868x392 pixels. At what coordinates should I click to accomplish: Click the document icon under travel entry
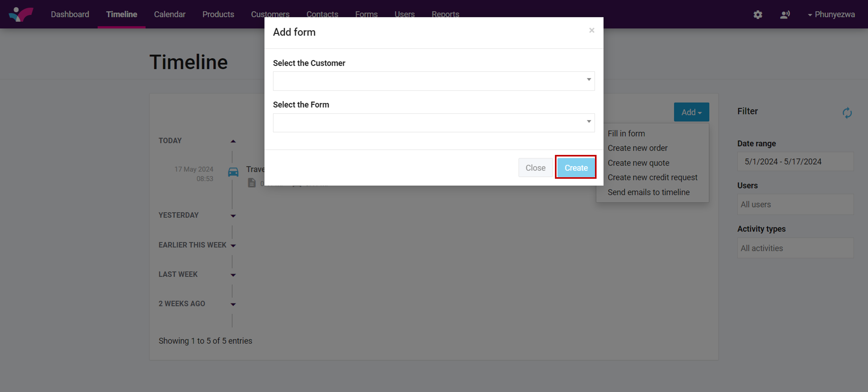252,183
